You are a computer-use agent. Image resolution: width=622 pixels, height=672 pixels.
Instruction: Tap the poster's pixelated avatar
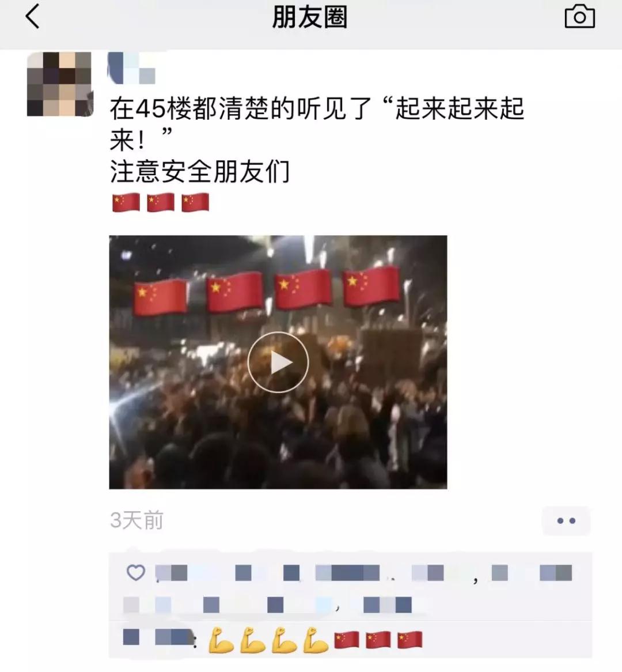point(59,84)
